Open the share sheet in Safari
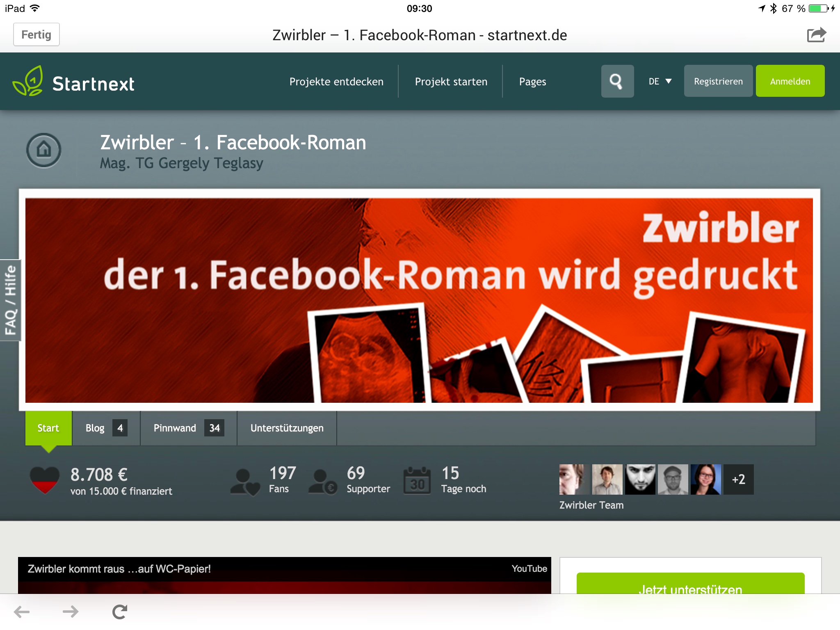 (817, 35)
